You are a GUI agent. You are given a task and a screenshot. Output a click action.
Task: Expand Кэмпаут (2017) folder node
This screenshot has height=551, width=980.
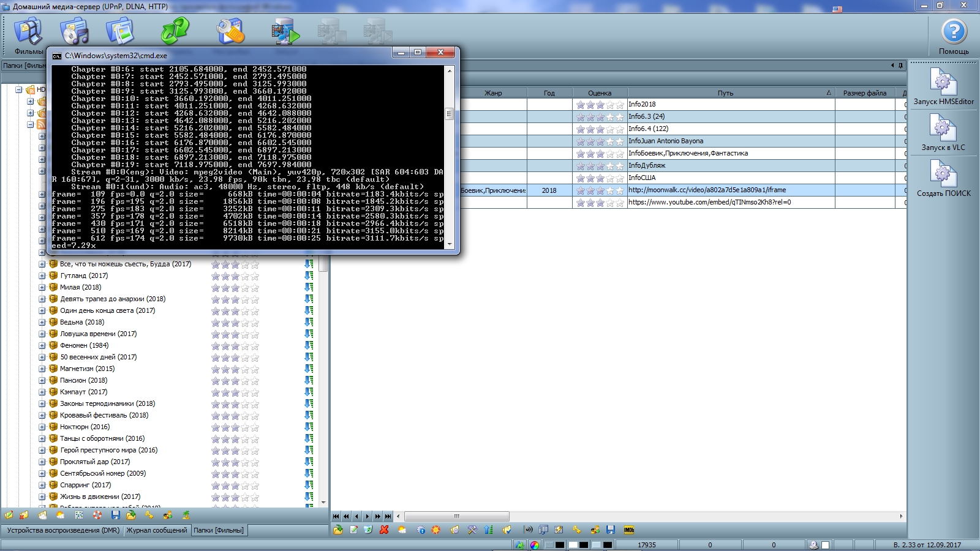(42, 392)
